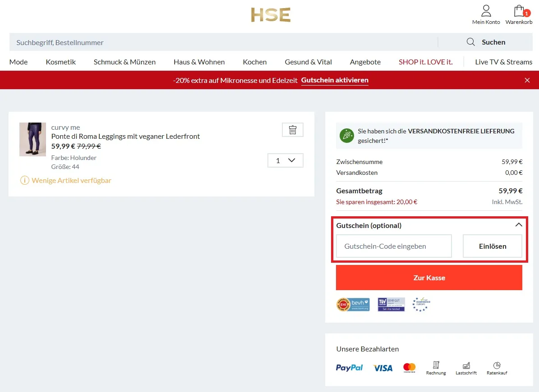Open the Warenkorb cart icon
Image resolution: width=539 pixels, height=392 pixels.
tap(519, 11)
